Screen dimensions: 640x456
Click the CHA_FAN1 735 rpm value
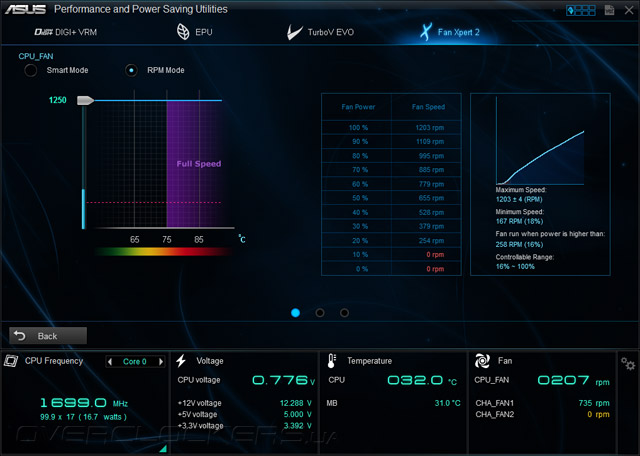click(594, 403)
